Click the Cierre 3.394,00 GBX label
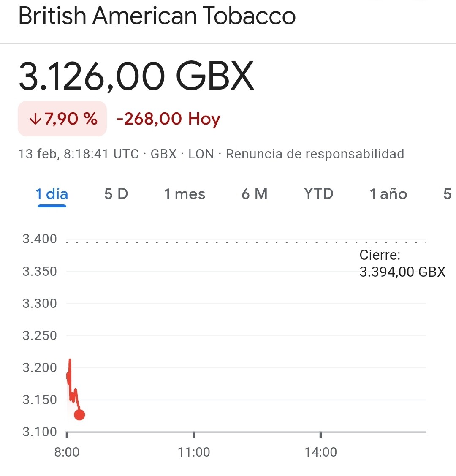 (402, 264)
